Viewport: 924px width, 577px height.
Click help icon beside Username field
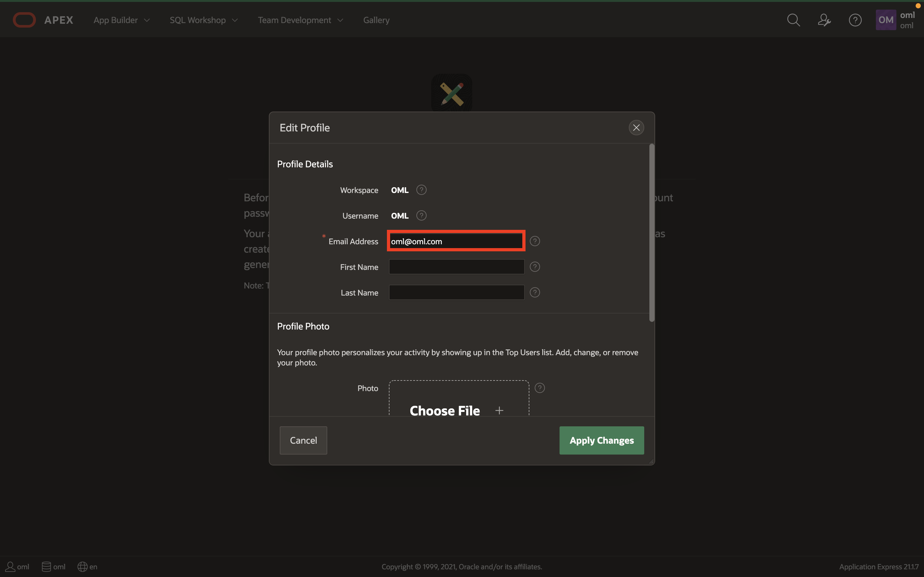coord(421,216)
